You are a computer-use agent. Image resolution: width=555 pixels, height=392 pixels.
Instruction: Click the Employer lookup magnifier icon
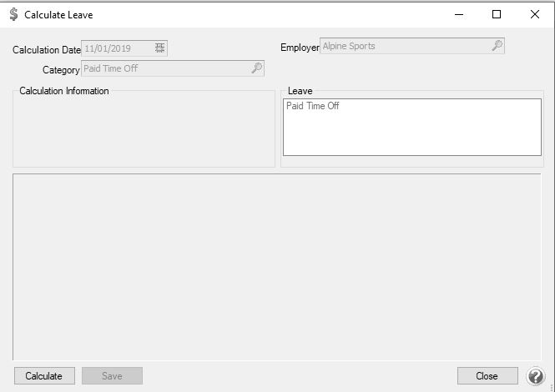click(497, 46)
